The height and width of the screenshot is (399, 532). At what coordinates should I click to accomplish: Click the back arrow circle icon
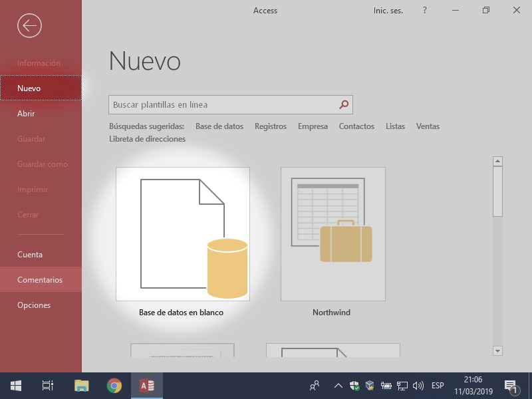coord(29,26)
